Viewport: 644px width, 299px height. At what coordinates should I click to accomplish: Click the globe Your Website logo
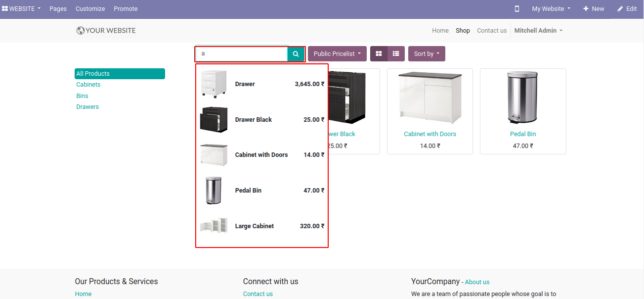click(x=106, y=31)
